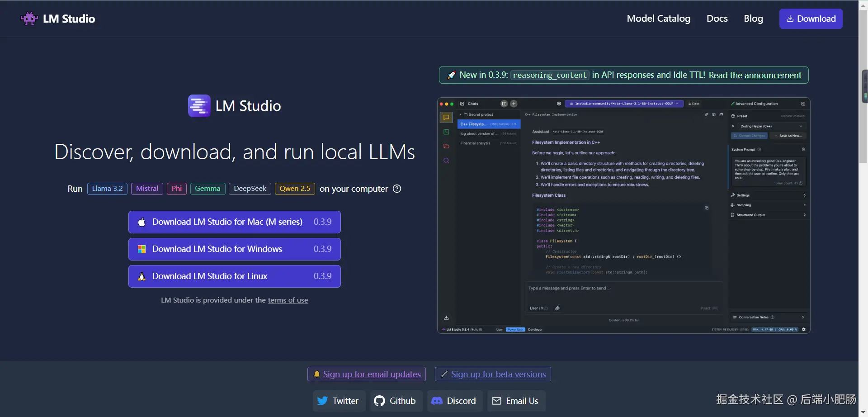Select Power User mode in the status bar
This screenshot has height=417, width=868.
click(x=515, y=329)
